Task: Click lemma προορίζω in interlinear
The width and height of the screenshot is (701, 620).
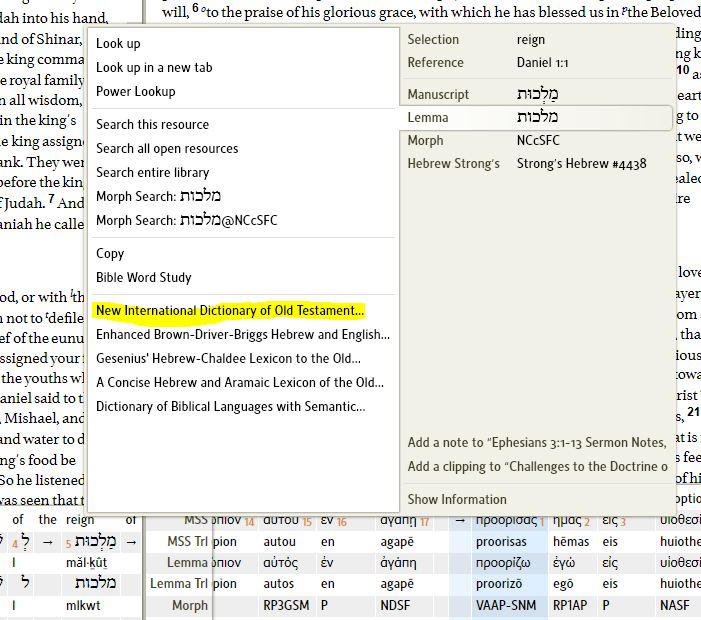Action: (503, 563)
